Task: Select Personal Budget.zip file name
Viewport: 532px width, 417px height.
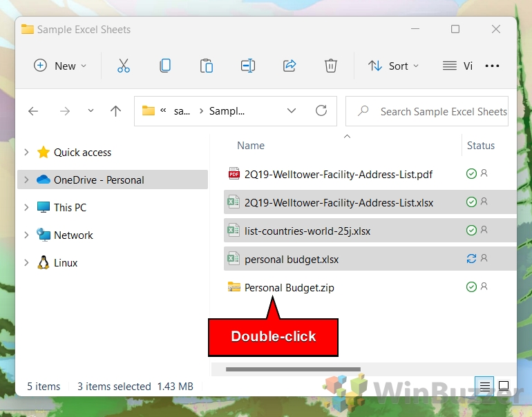Action: coord(289,287)
